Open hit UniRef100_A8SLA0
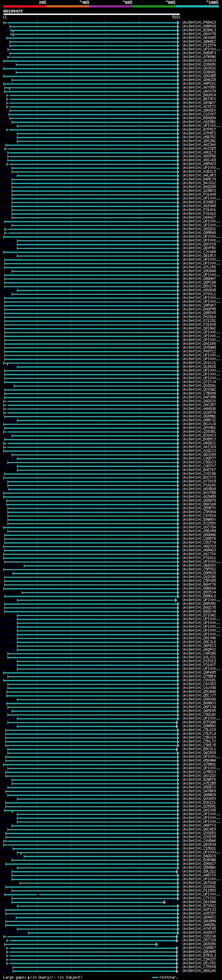Image resolution: width=222 pixels, height=980 pixels. pos(199,971)
